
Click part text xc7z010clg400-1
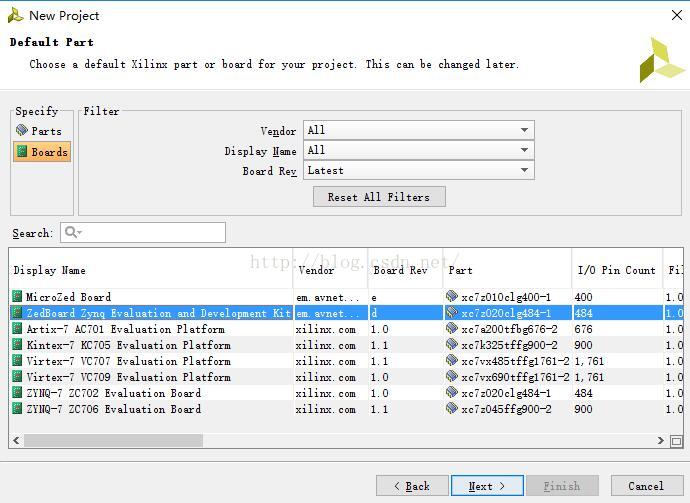tap(506, 297)
